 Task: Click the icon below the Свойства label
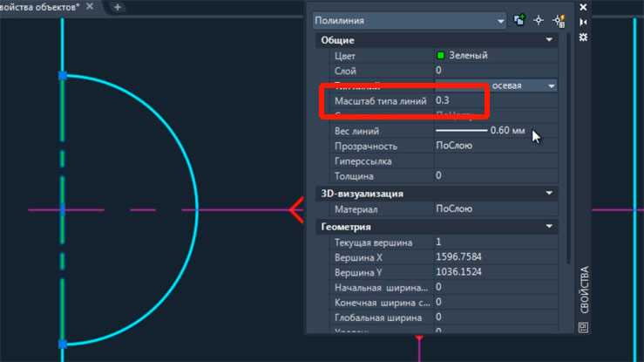point(583,327)
